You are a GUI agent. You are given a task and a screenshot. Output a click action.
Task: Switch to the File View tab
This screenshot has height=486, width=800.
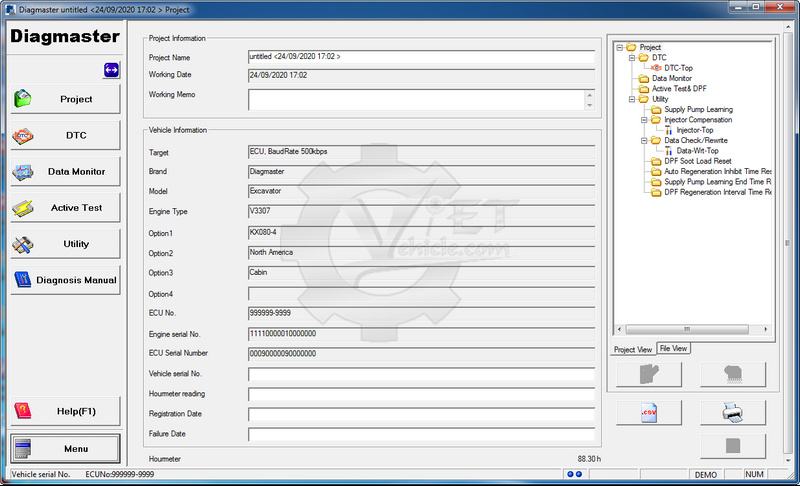[x=673, y=348]
